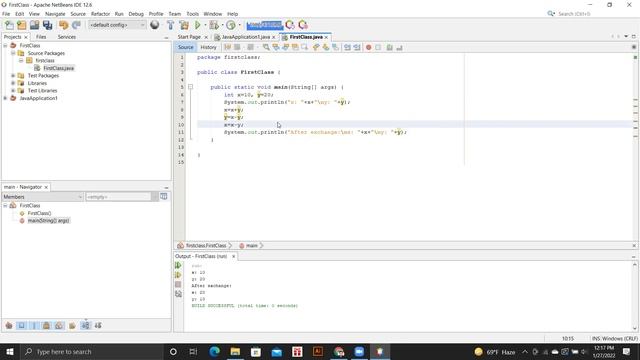The width and height of the screenshot is (640, 360).
Task: Click the Profile Project icon
Action: (231, 25)
